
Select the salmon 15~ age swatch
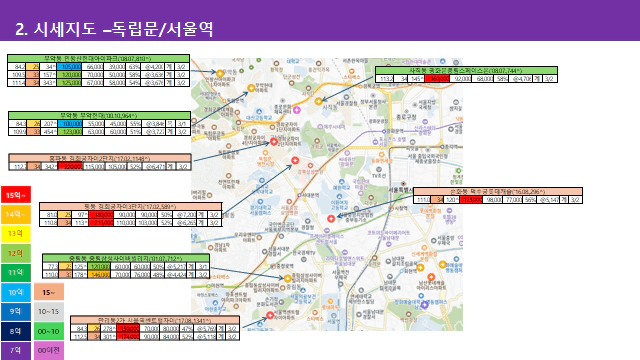click(49, 292)
